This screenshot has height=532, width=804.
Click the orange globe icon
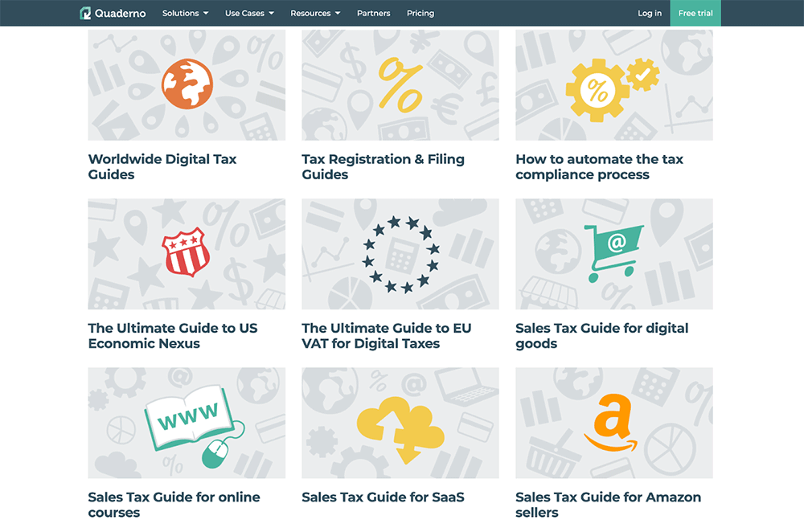coord(187,84)
